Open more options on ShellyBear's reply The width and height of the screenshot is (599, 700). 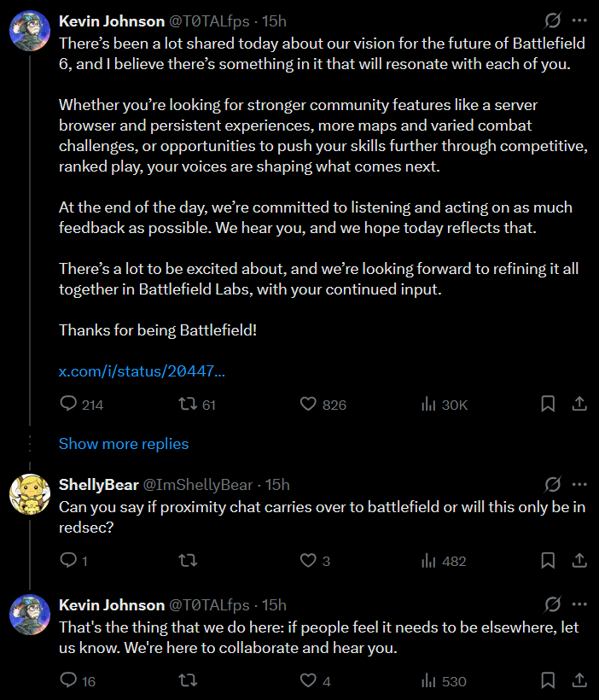point(579,485)
